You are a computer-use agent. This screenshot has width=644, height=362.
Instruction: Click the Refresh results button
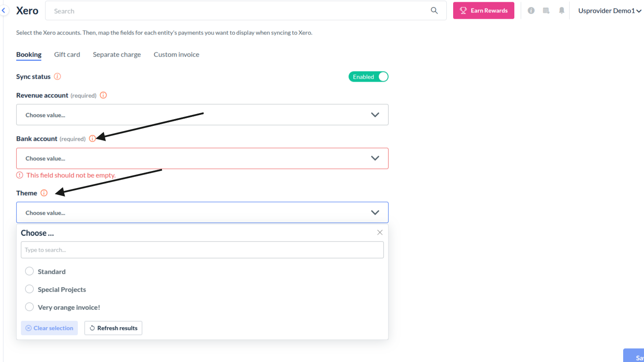[x=113, y=328]
